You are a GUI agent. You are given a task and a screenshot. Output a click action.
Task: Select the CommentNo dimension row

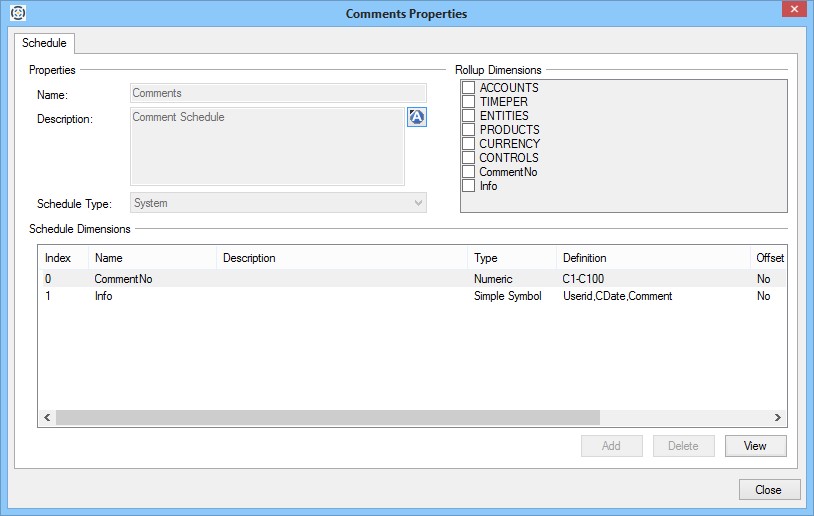coord(123,280)
